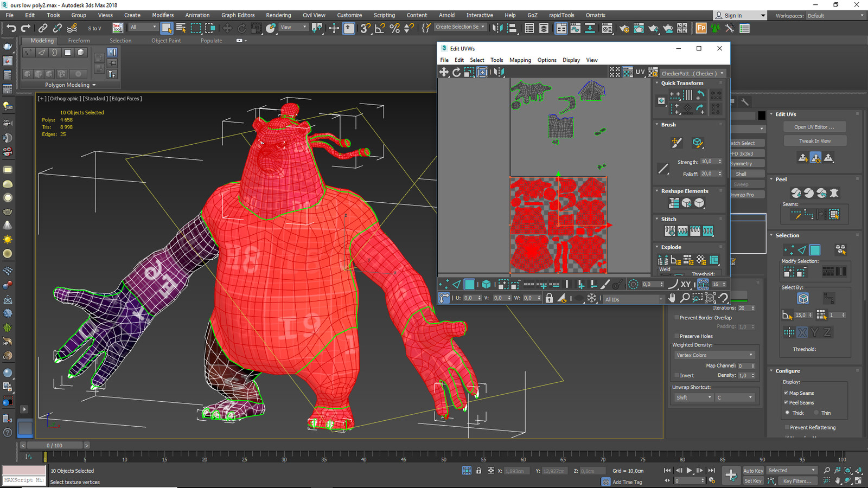Click the Auto Key button
This screenshot has width=868, height=488.
753,471
